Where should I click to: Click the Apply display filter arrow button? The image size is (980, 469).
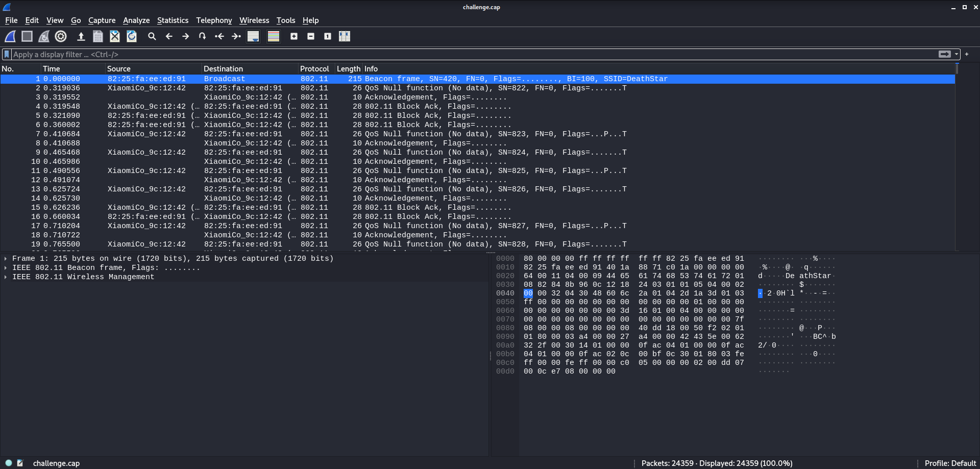pyautogui.click(x=944, y=54)
